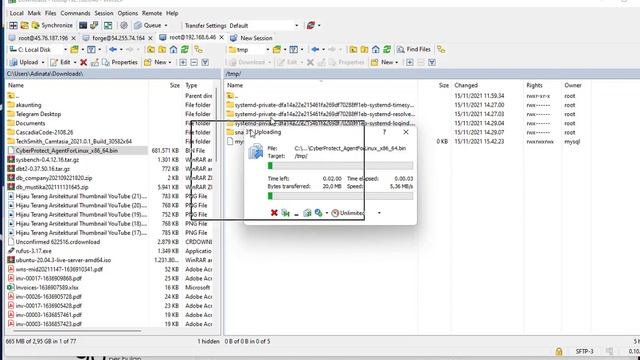This screenshot has width=640, height=360.
Task: Cancel upload with the red X
Action: pyautogui.click(x=274, y=213)
